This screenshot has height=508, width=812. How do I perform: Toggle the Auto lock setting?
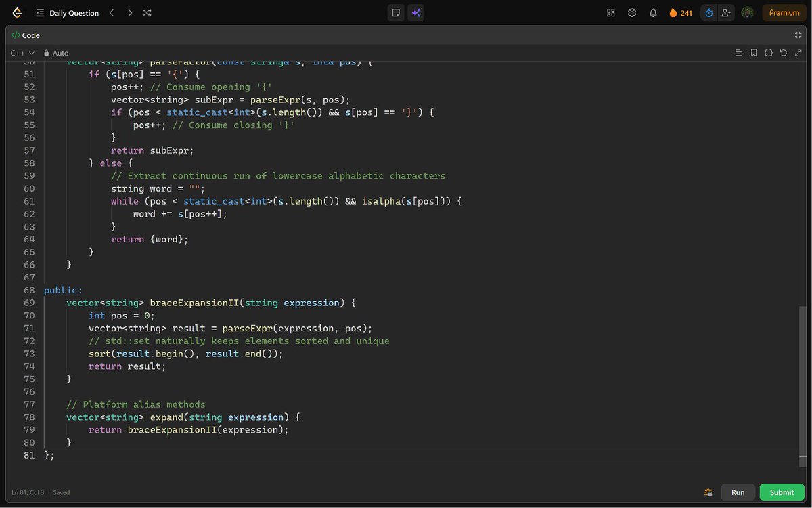(56, 53)
